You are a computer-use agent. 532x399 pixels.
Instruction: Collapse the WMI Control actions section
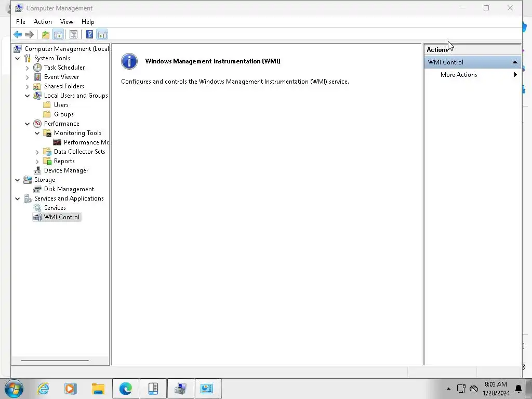tap(515, 62)
